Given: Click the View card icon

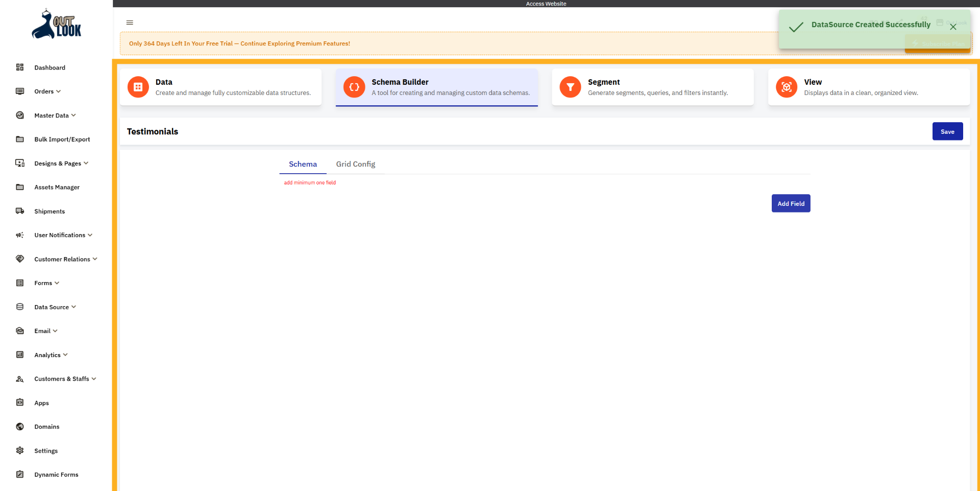Looking at the screenshot, I should pyautogui.click(x=786, y=87).
